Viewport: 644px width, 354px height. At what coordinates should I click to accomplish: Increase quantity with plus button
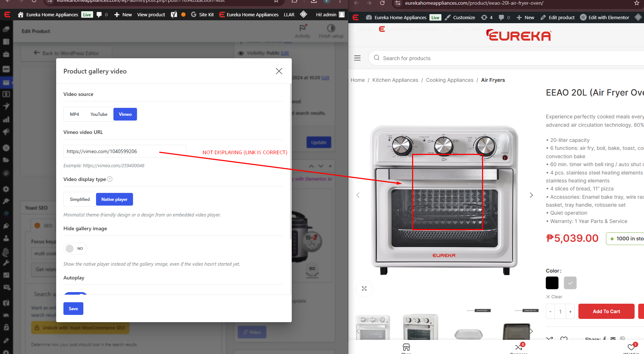point(570,311)
